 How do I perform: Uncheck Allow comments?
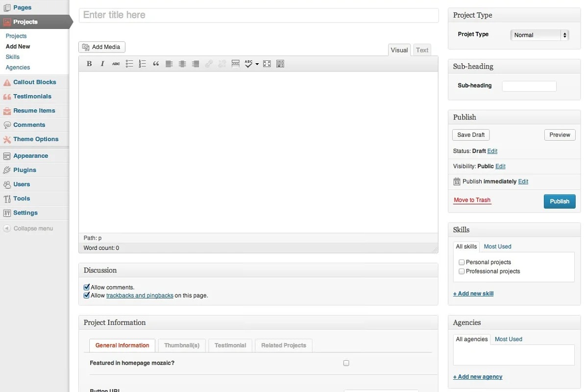tap(87, 287)
